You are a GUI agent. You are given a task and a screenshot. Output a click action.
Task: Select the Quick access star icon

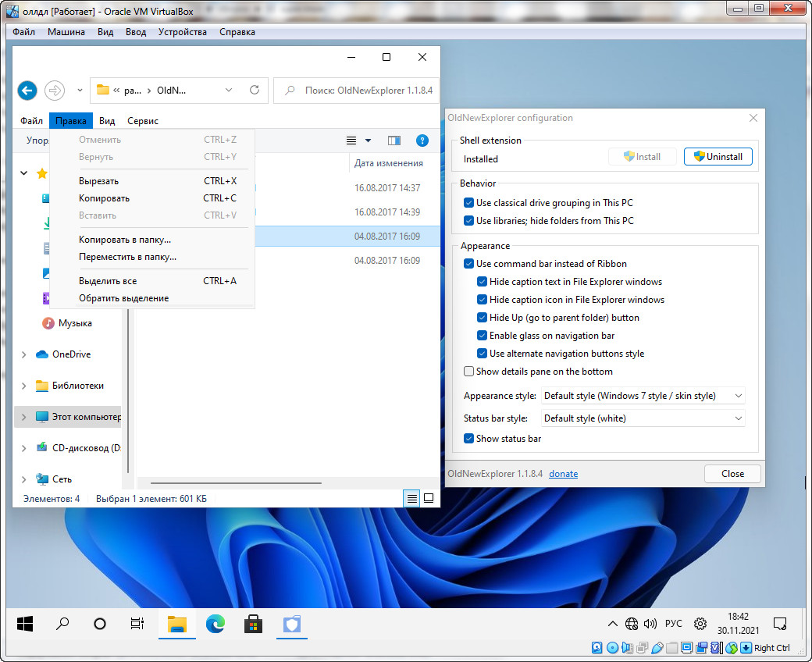pos(42,173)
